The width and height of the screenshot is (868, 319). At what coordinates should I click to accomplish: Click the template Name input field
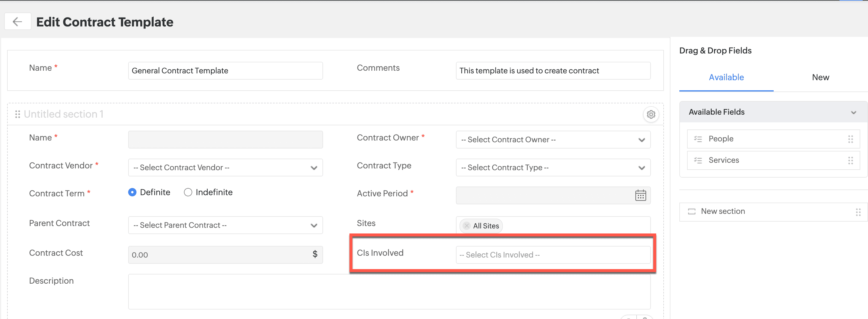click(225, 71)
